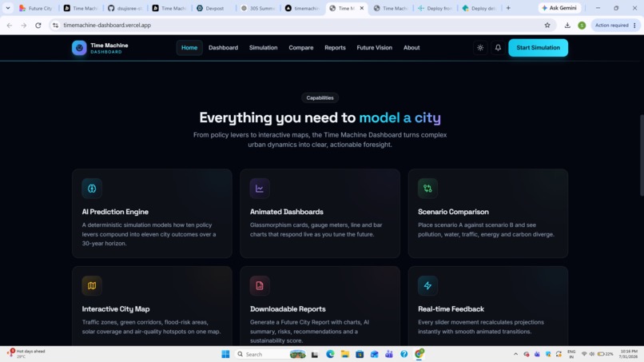Click the Scenario Comparison card title
This screenshot has width=644, height=362.
pyautogui.click(x=453, y=212)
